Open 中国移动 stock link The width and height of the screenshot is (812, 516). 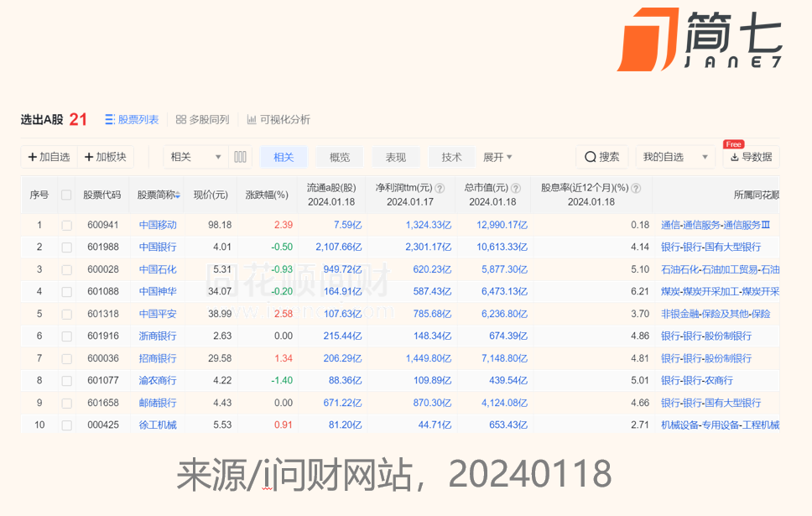(x=158, y=225)
